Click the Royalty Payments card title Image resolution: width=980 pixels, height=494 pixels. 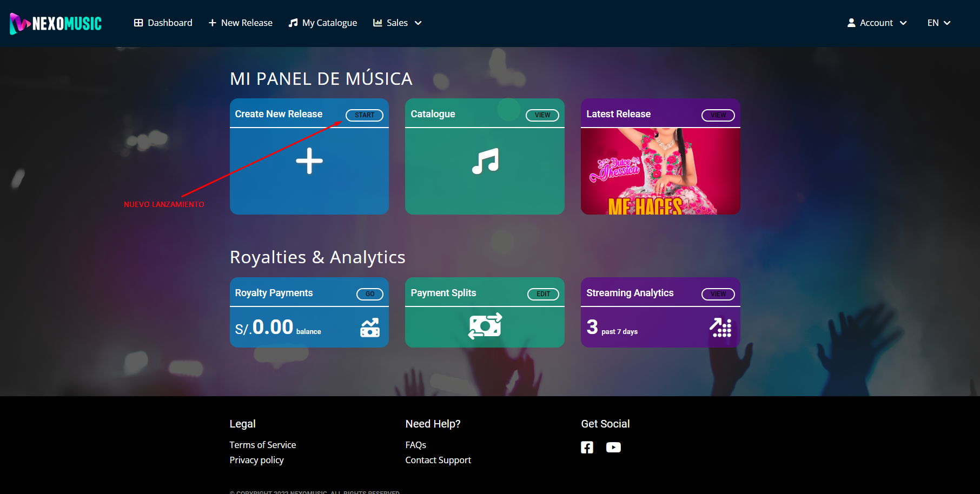274,293
